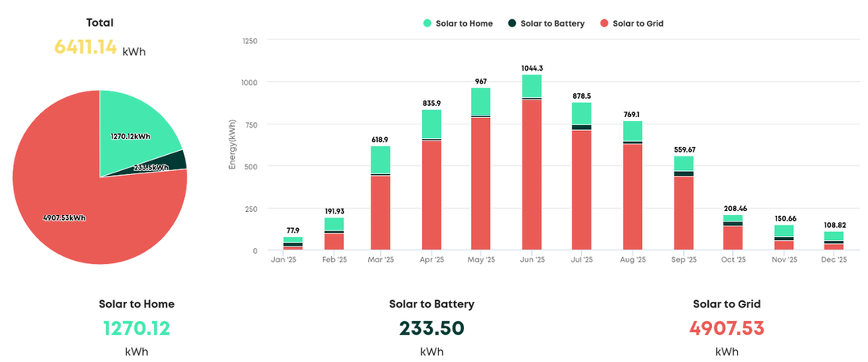868x362 pixels.
Task: Click the Sep '25 red grid bar
Action: (x=683, y=214)
